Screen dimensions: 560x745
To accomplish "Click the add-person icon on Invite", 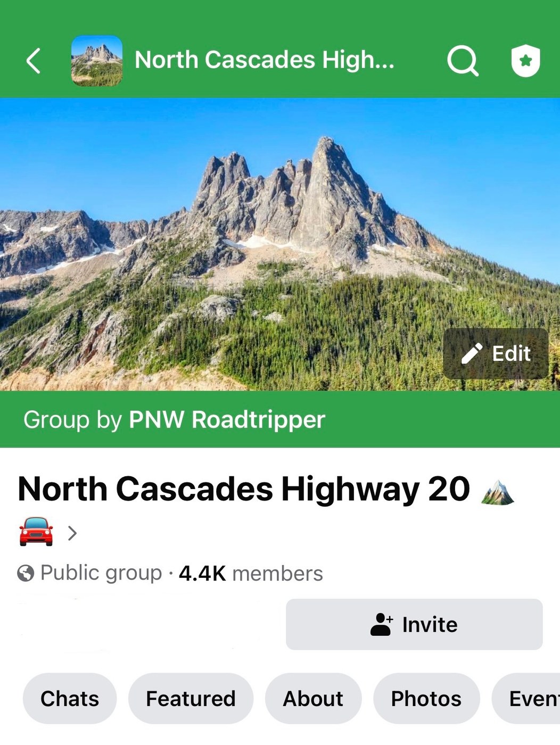I will pos(382,625).
